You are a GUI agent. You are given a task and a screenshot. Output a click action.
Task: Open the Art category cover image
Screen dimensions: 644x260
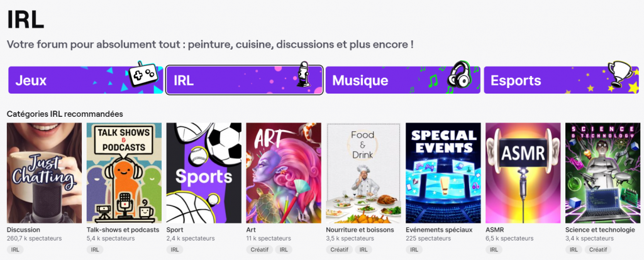click(284, 173)
